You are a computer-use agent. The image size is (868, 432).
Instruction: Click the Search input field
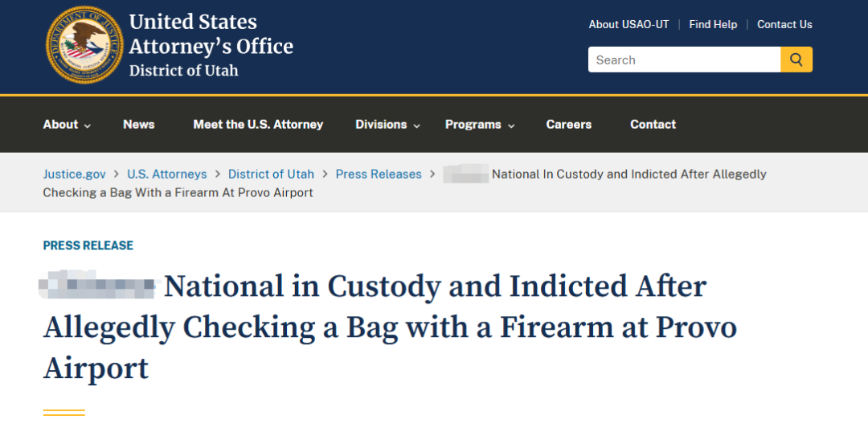684,60
